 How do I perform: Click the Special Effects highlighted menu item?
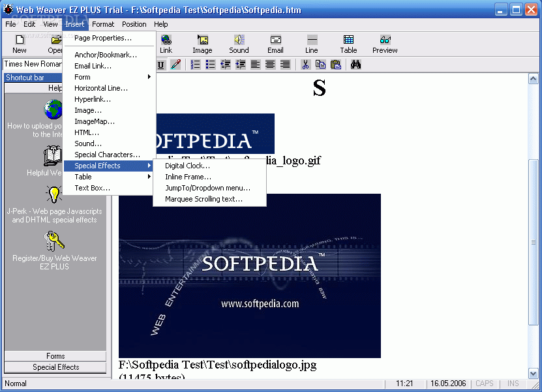pyautogui.click(x=109, y=166)
